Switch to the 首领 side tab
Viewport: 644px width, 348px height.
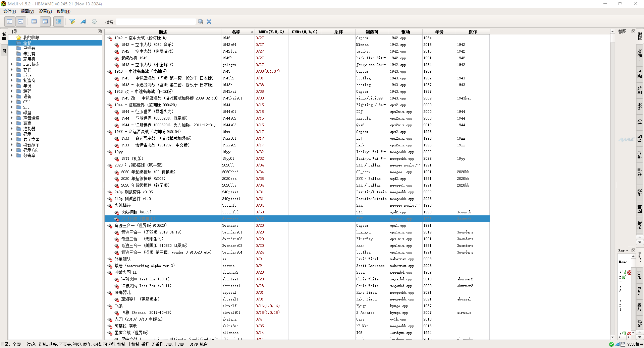[x=640, y=107]
